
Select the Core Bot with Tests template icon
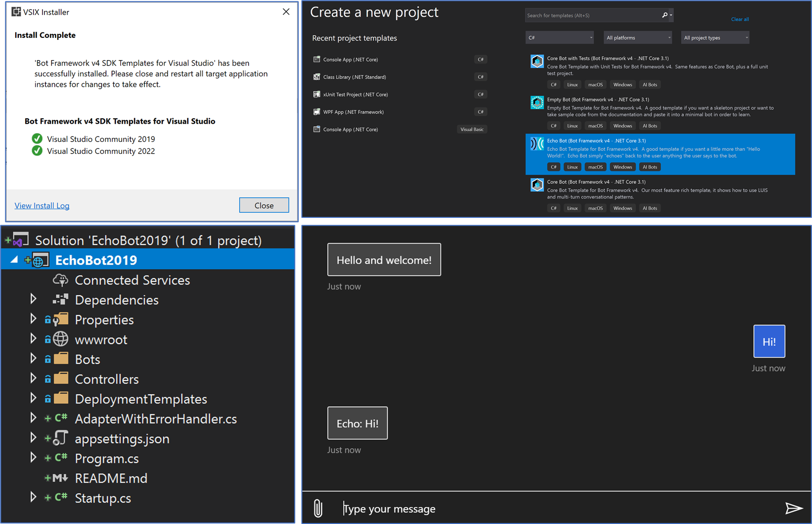point(537,61)
